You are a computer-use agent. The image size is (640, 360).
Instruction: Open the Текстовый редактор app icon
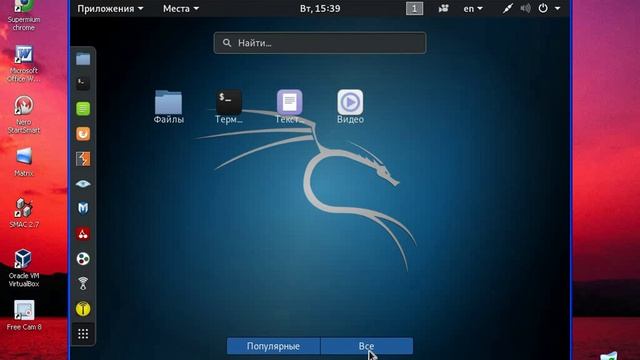click(x=289, y=107)
